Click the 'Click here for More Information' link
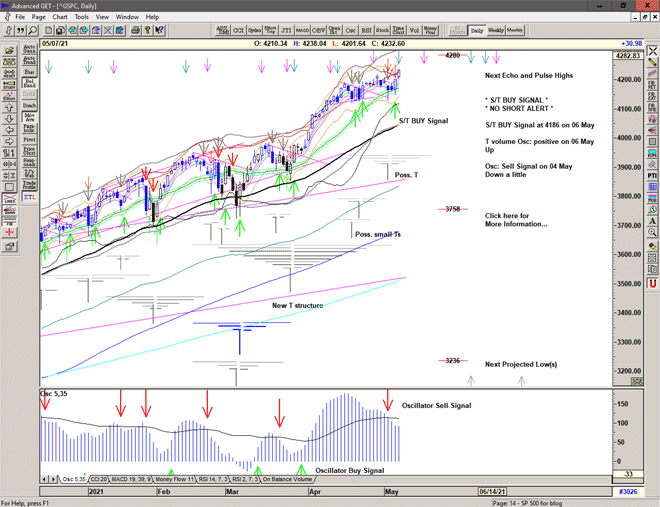This screenshot has width=660, height=507. click(516, 220)
